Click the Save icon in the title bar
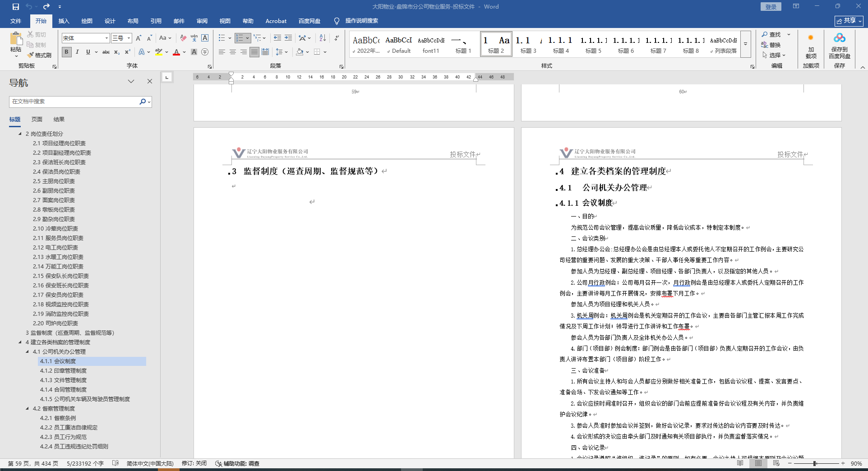The height and width of the screenshot is (471, 868). click(16, 7)
